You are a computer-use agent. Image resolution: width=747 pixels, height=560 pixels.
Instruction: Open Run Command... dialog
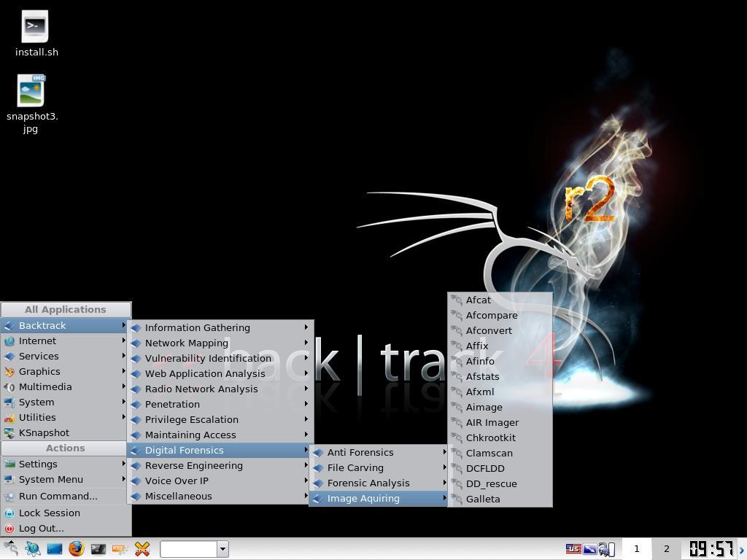point(58,496)
